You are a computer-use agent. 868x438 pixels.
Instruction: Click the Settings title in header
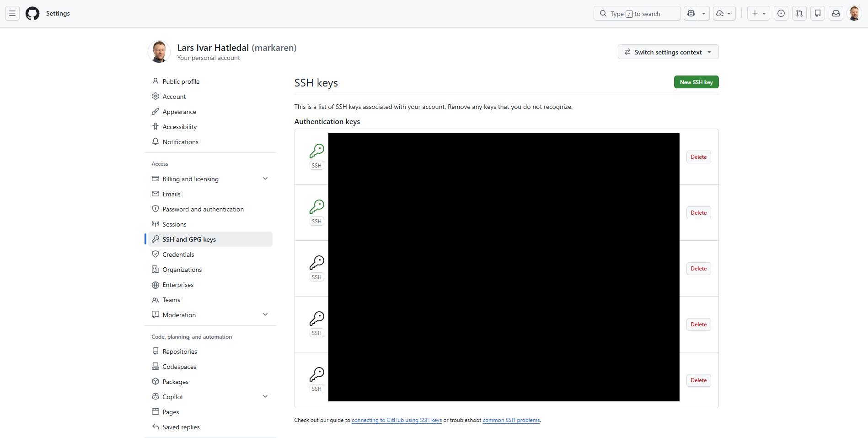click(58, 13)
